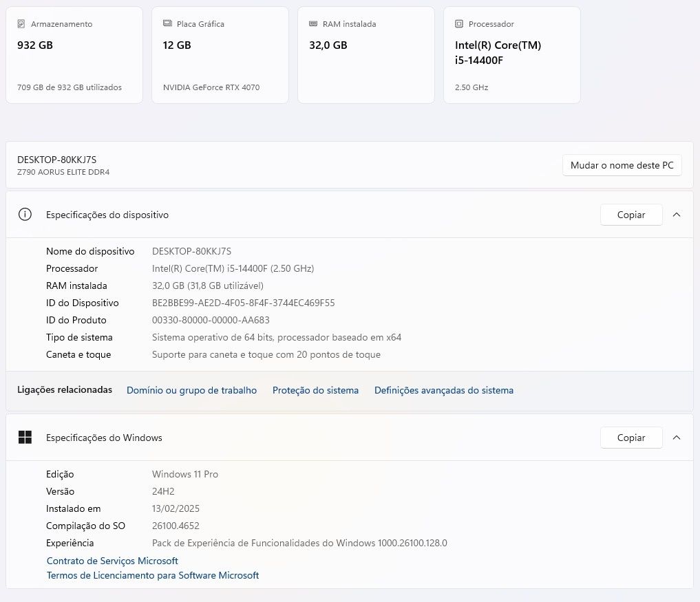Click the Windows logo icon beside Especificações do Windows

pyautogui.click(x=25, y=438)
